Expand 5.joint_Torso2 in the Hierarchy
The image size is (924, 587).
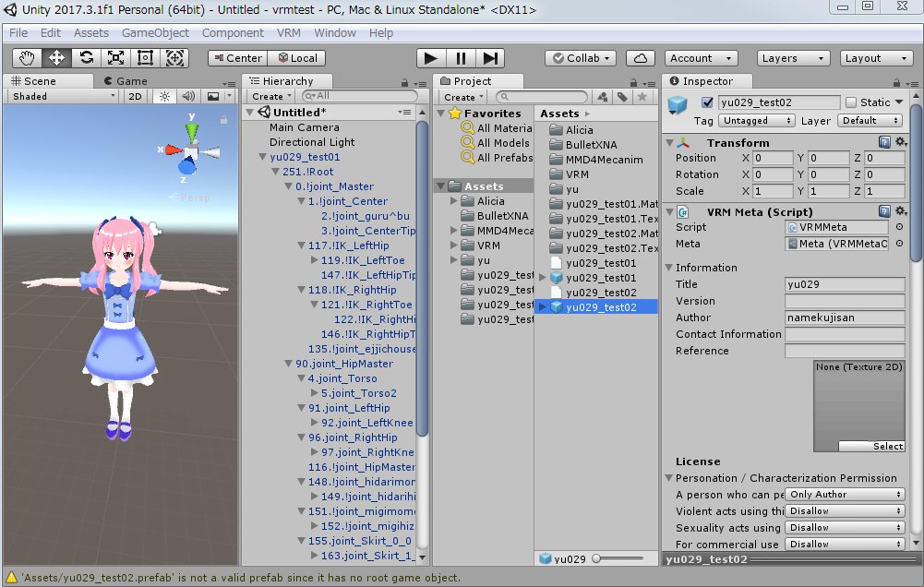[314, 393]
